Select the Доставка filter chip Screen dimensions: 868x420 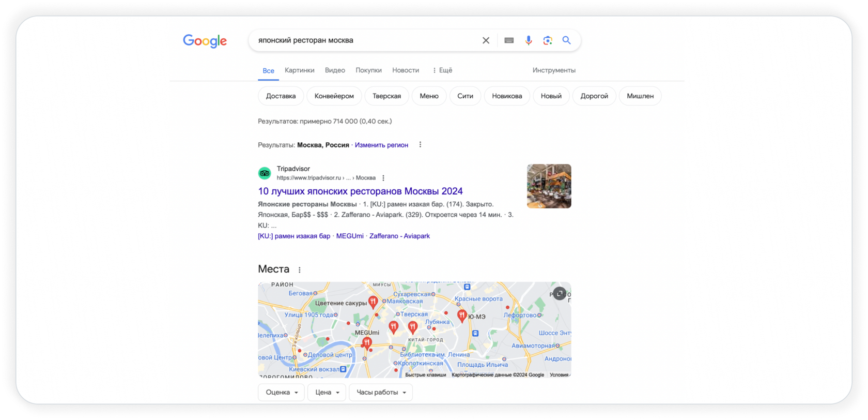pos(281,96)
